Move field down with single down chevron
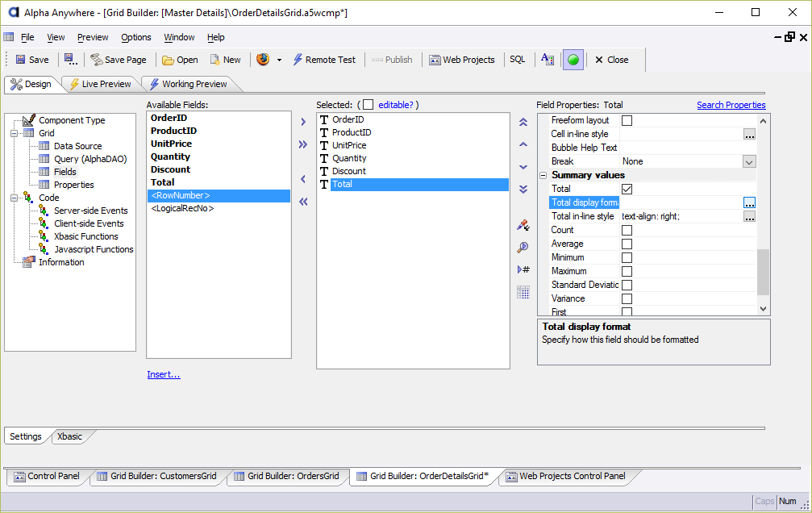 [523, 167]
